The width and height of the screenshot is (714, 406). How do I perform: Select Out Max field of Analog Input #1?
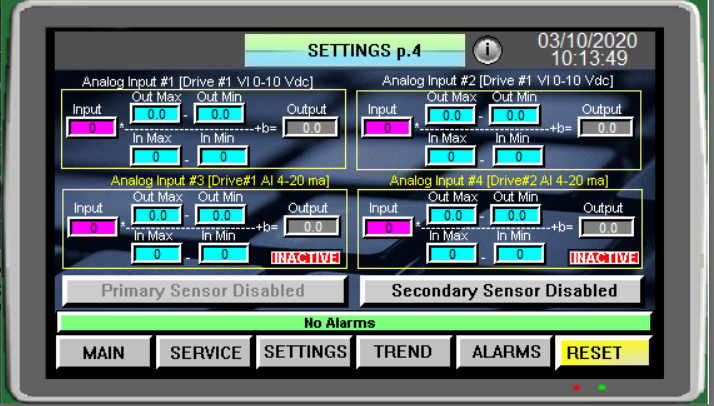pyautogui.click(x=156, y=115)
